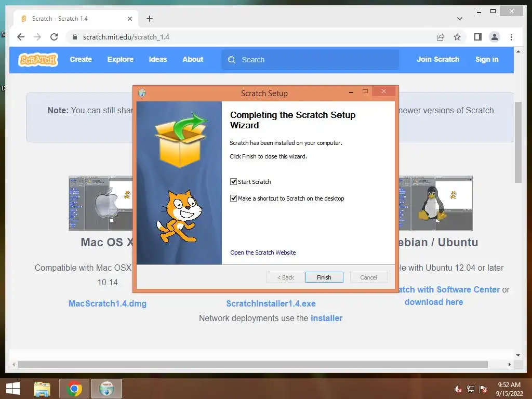Click the tab search chevron in Chrome
The height and width of the screenshot is (399, 532).
point(459,19)
